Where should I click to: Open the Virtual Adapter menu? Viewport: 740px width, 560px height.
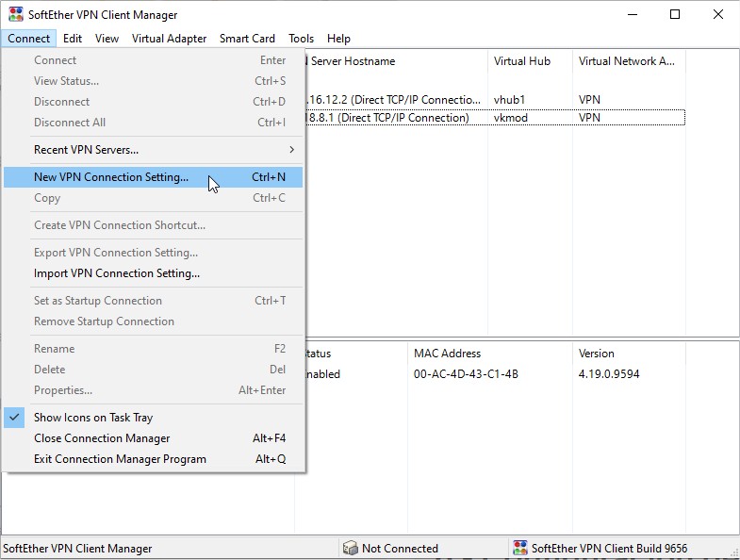pyautogui.click(x=169, y=39)
